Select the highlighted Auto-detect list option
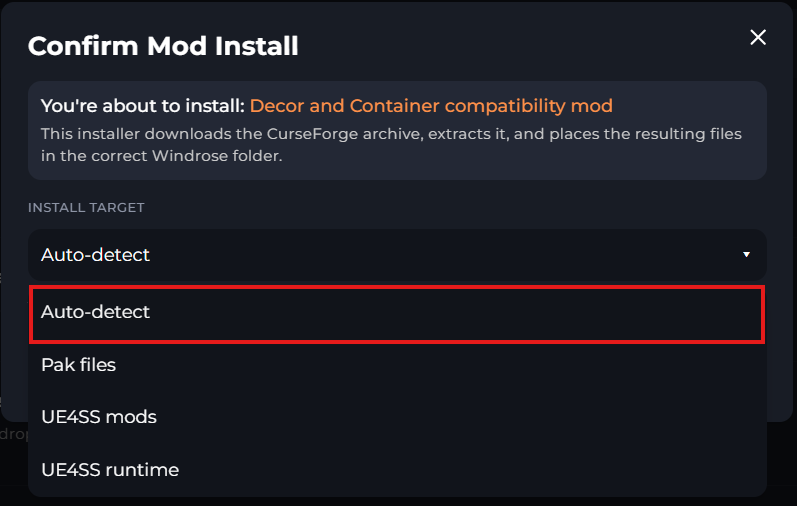The height and width of the screenshot is (506, 797). coord(397,313)
